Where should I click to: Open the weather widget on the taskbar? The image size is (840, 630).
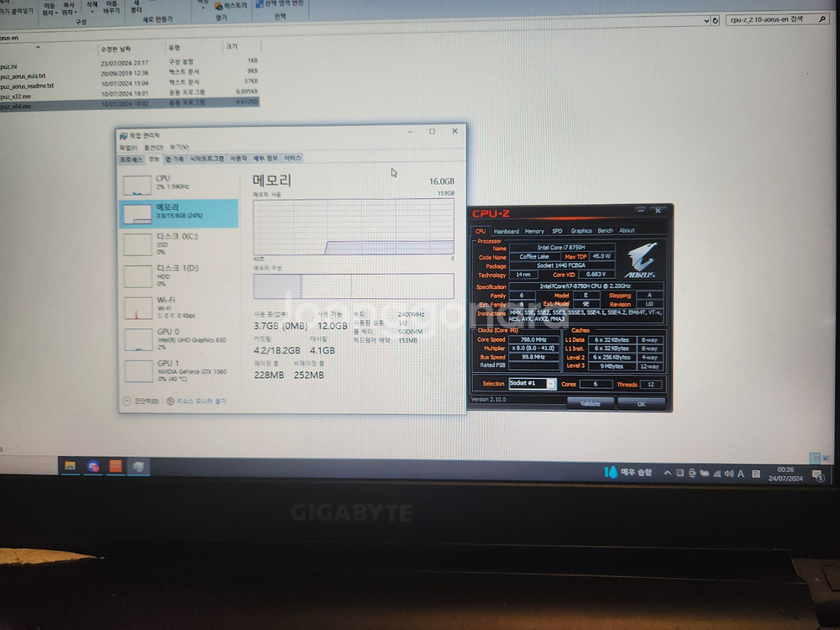click(x=628, y=472)
